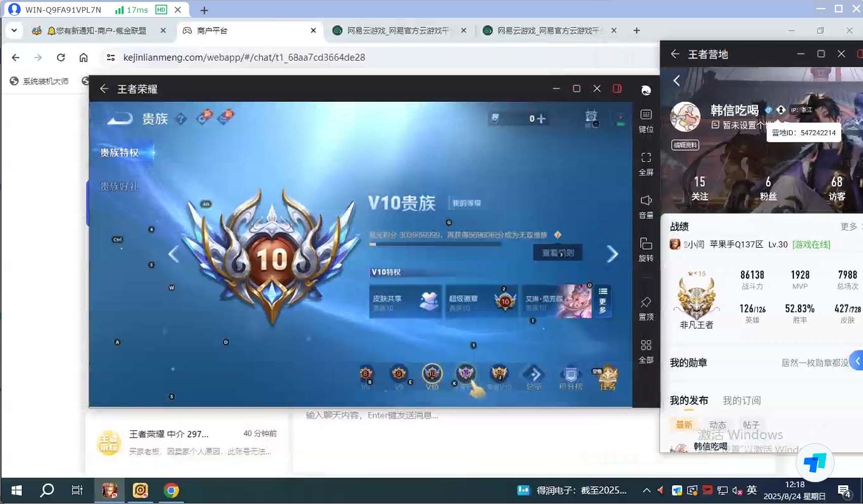Toggle 置顶 pin window on top

[x=646, y=308]
